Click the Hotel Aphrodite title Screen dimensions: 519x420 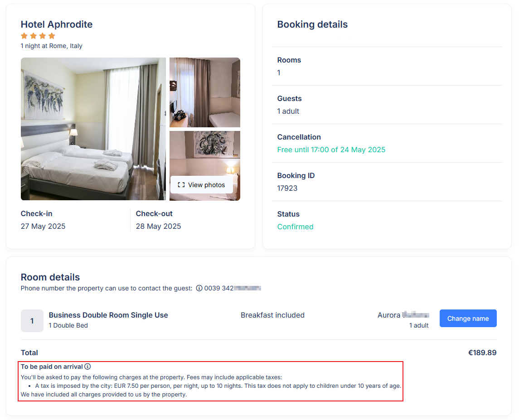click(57, 24)
